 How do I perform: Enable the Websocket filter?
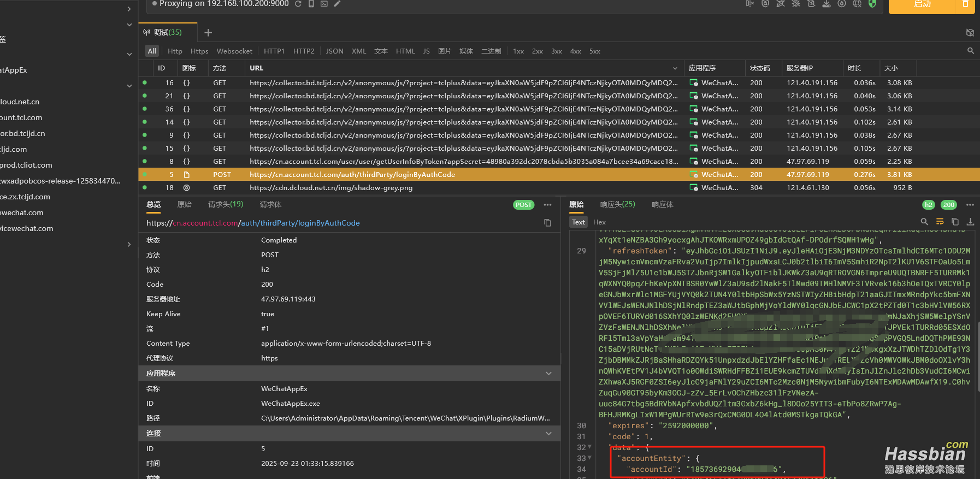click(x=234, y=51)
